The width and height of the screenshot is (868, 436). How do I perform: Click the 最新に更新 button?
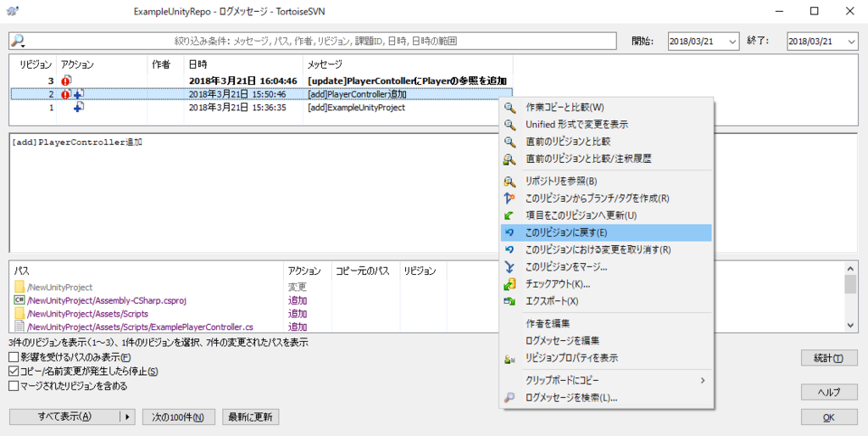251,417
